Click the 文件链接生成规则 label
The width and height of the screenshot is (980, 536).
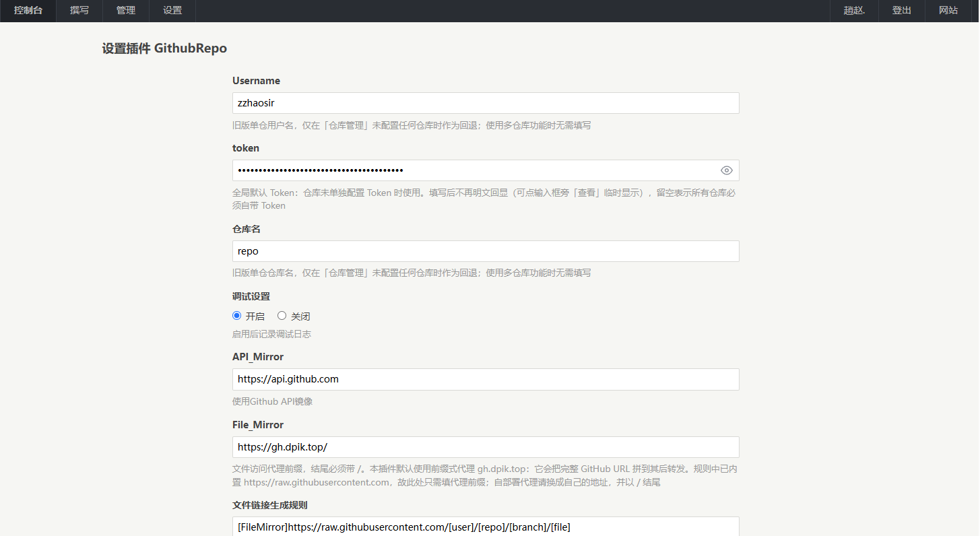[270, 505]
